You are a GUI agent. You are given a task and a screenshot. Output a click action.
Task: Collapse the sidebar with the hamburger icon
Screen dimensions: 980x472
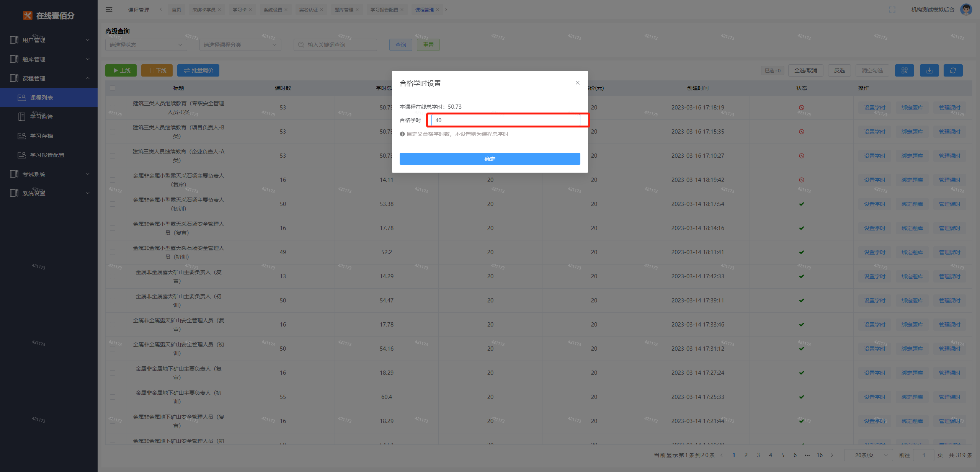tap(109, 10)
